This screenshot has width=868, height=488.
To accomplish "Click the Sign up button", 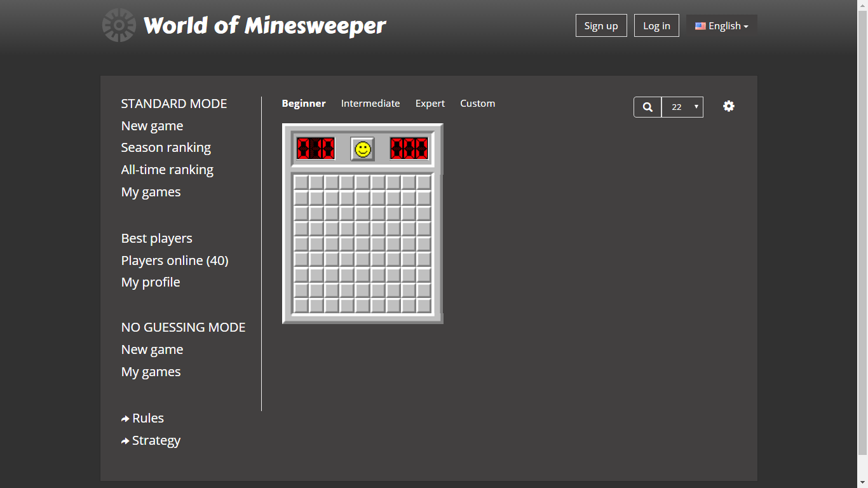I will click(x=600, y=25).
